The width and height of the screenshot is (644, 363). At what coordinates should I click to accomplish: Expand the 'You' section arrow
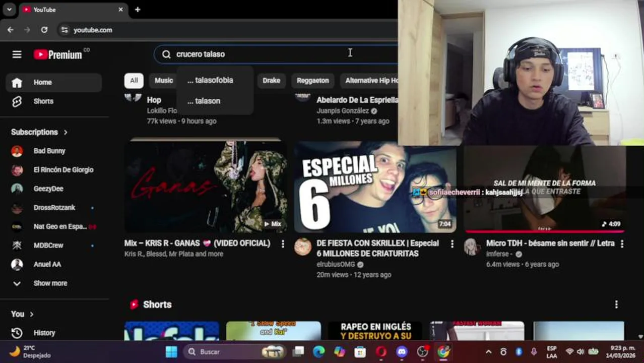coord(31,314)
